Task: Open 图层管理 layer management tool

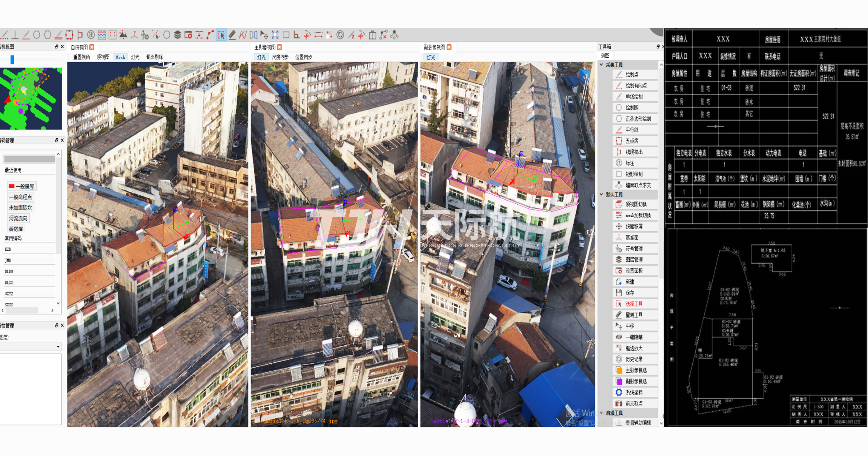Action: pos(634,260)
